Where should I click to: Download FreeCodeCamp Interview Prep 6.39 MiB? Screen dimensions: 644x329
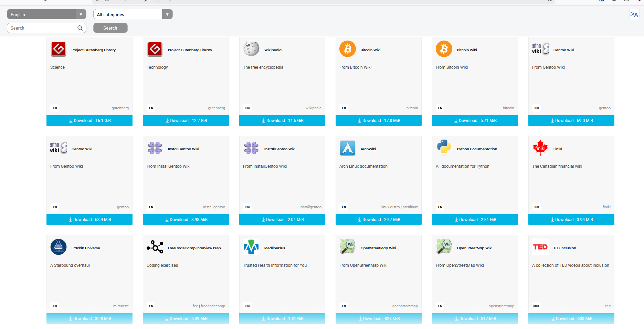click(186, 319)
